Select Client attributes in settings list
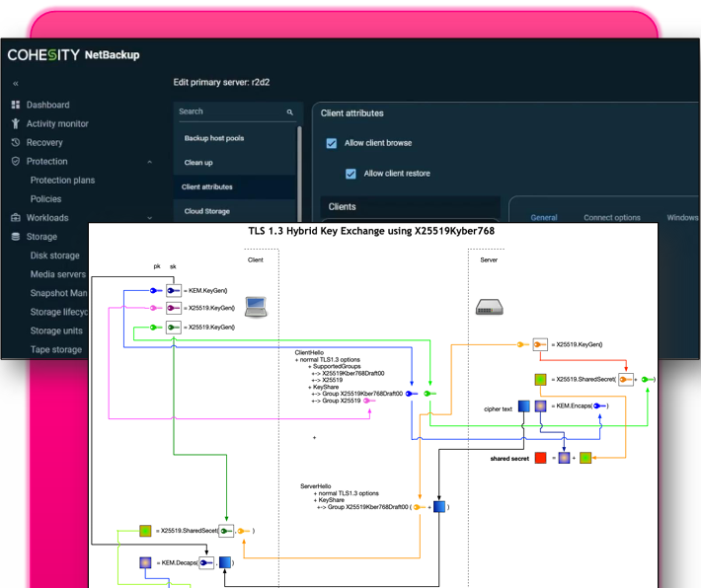 pos(234,186)
